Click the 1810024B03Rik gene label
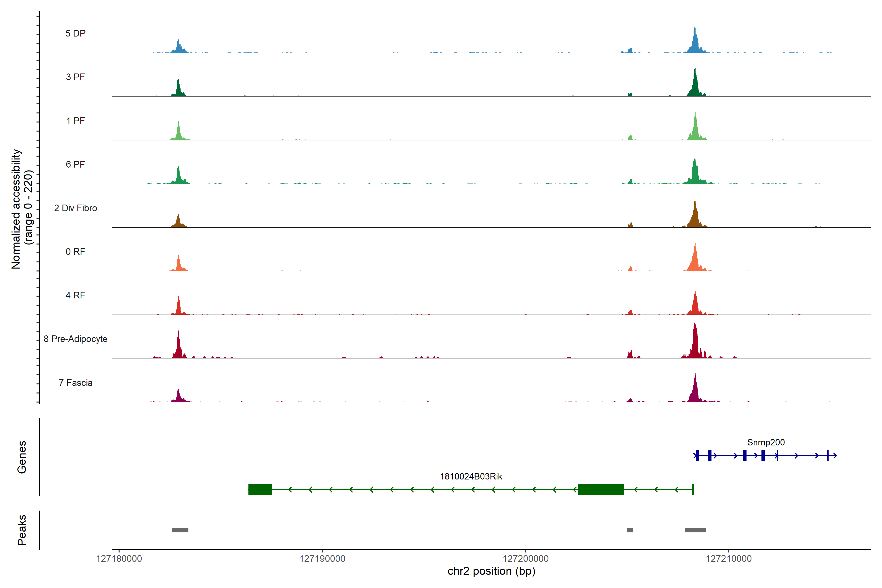 click(x=471, y=476)
